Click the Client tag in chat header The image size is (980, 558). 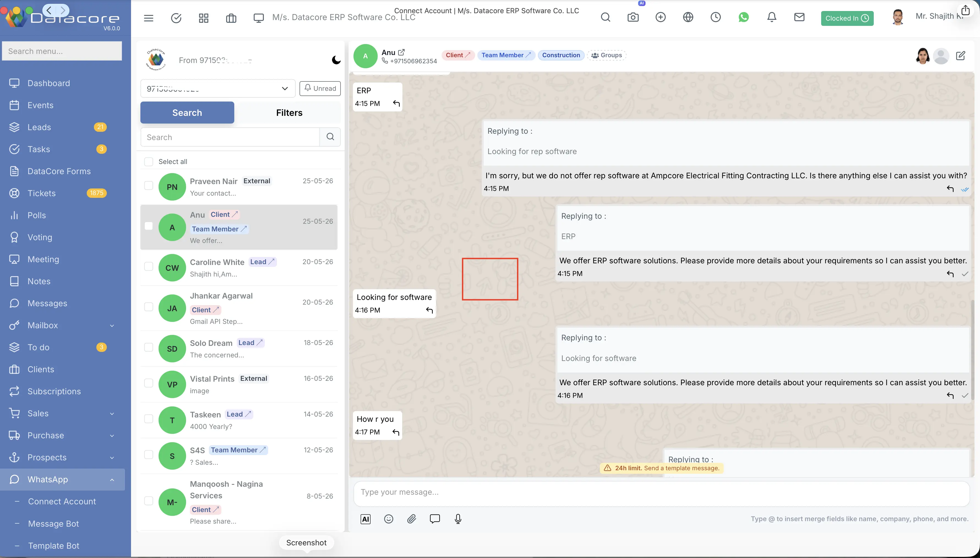(x=458, y=55)
